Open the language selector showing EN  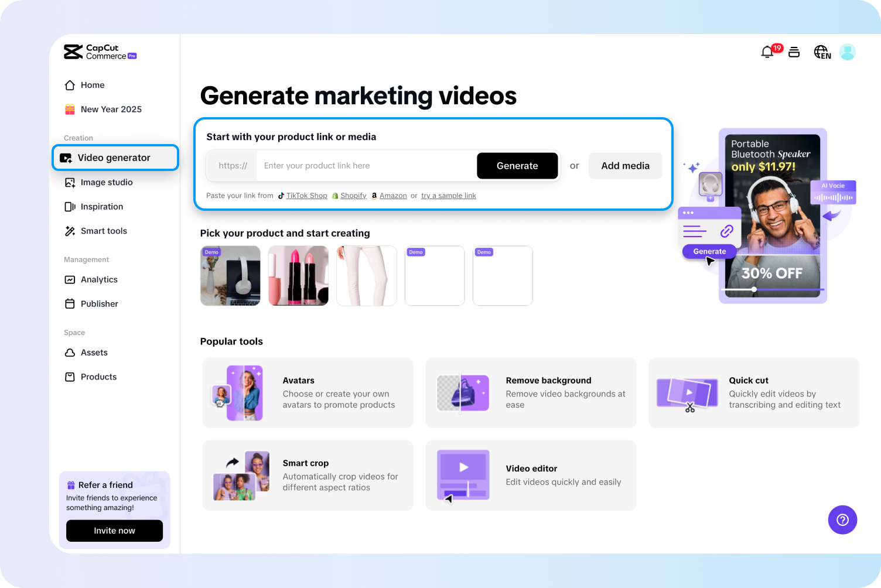pyautogui.click(x=822, y=52)
